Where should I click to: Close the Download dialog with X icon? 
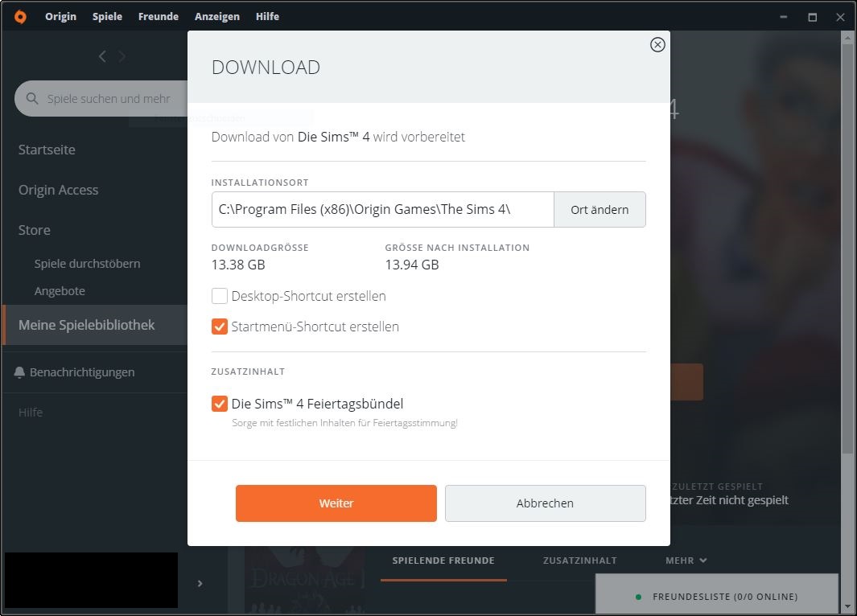click(657, 45)
